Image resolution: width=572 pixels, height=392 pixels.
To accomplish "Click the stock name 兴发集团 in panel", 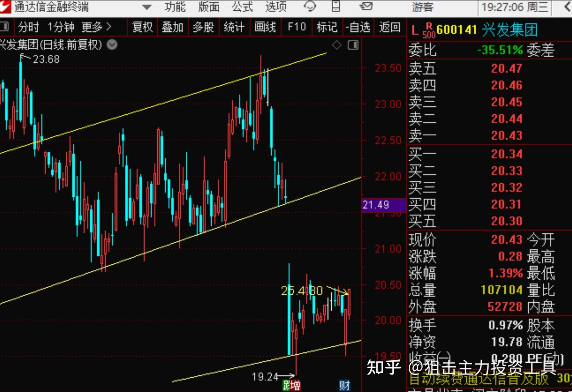I will coord(510,30).
